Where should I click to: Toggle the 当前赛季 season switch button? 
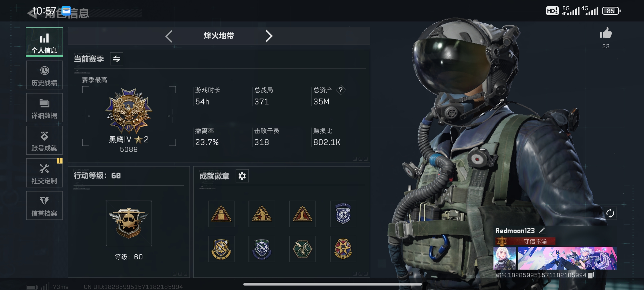pos(116,59)
